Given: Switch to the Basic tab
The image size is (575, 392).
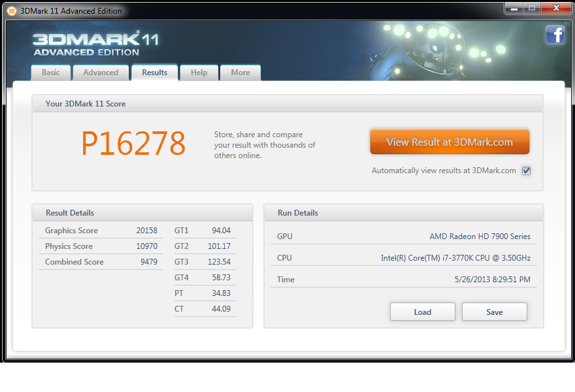Looking at the screenshot, I should pyautogui.click(x=50, y=73).
